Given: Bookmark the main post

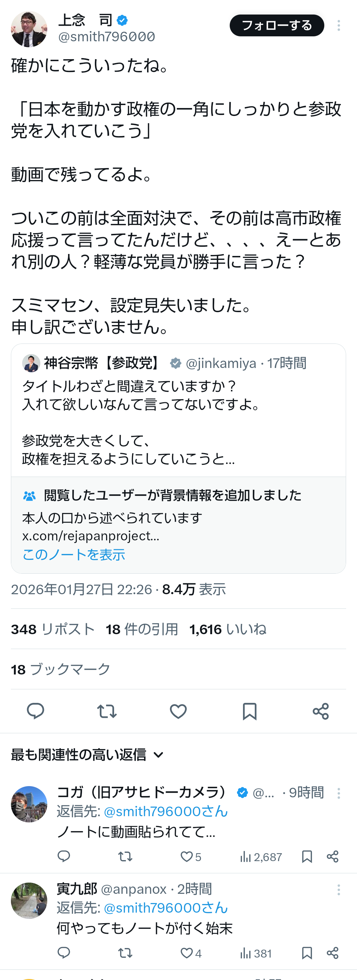Looking at the screenshot, I should pyautogui.click(x=250, y=711).
